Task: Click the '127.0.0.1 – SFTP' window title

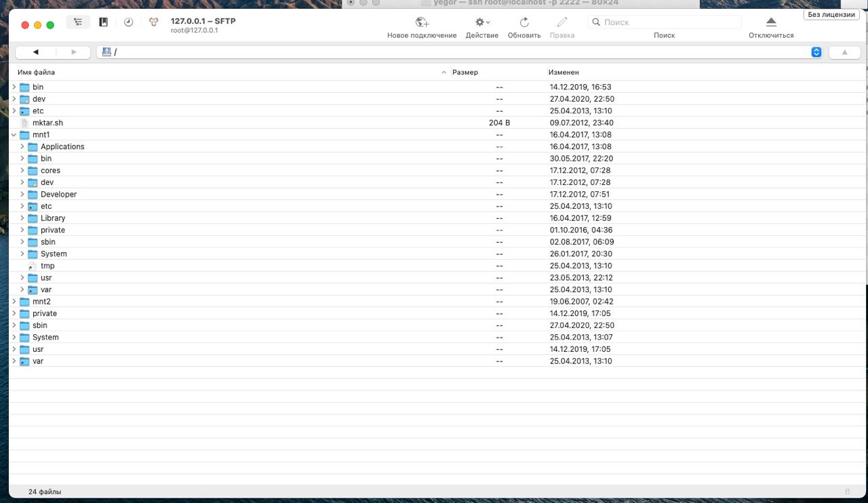Action: pyautogui.click(x=203, y=21)
